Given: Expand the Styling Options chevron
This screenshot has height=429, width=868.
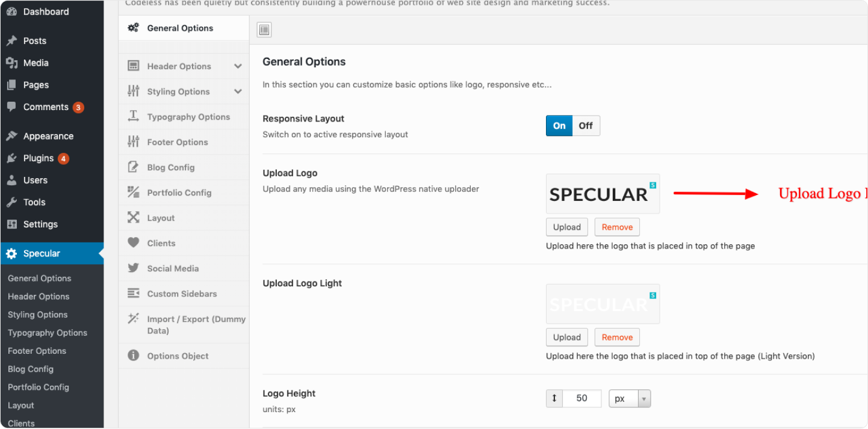Looking at the screenshot, I should 238,91.
